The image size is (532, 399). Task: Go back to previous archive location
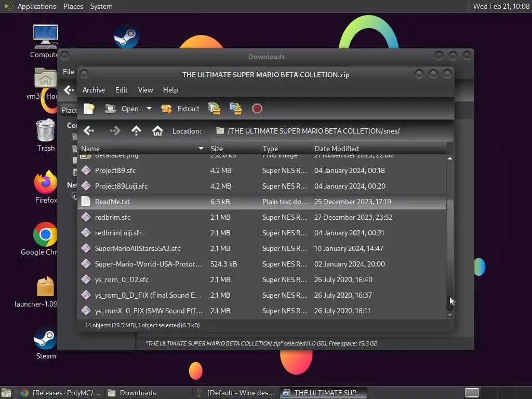[89, 130]
